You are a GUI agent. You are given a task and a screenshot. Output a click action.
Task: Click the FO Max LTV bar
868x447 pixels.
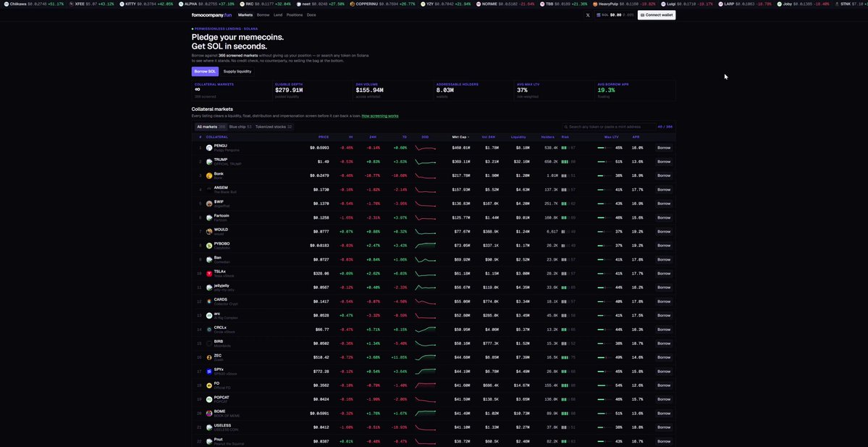(604, 385)
